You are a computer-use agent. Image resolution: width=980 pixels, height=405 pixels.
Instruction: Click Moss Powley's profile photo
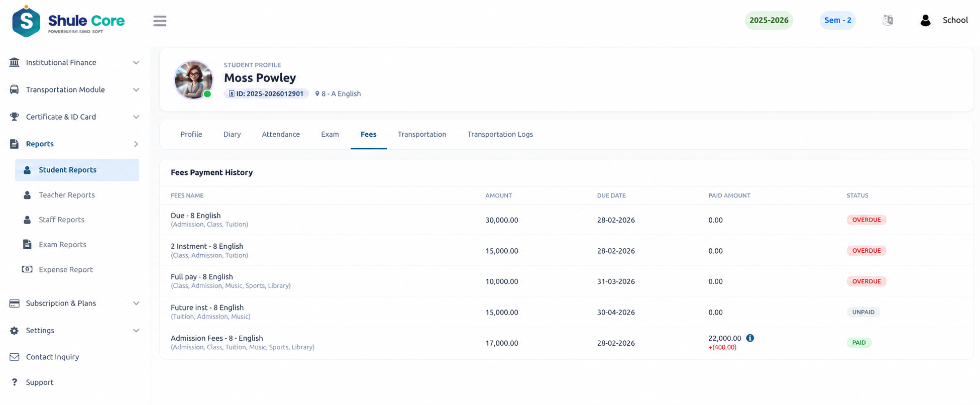pos(193,79)
